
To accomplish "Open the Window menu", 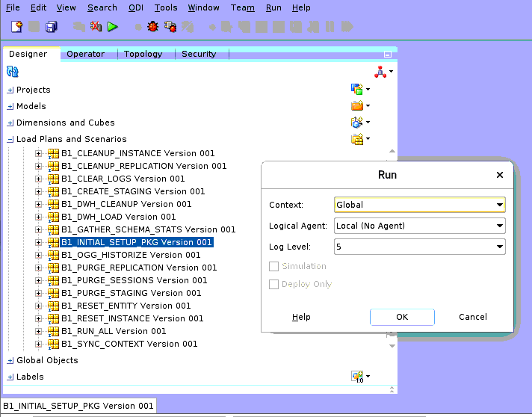I will [x=203, y=7].
